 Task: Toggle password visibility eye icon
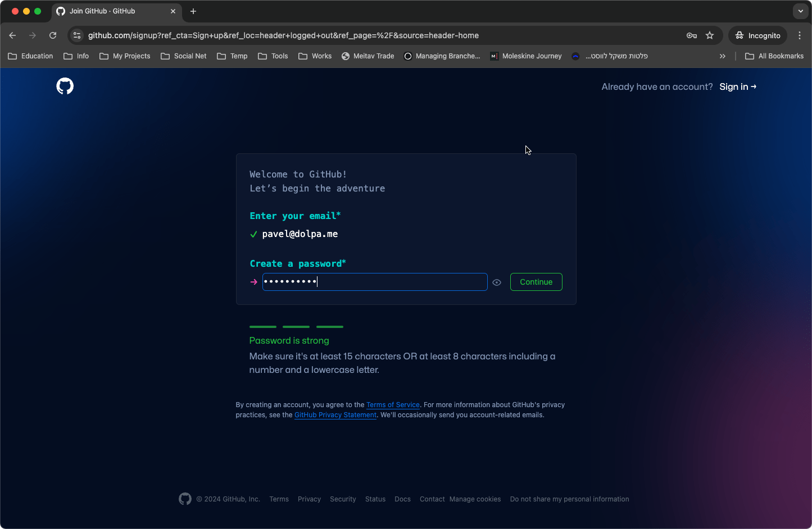(497, 282)
